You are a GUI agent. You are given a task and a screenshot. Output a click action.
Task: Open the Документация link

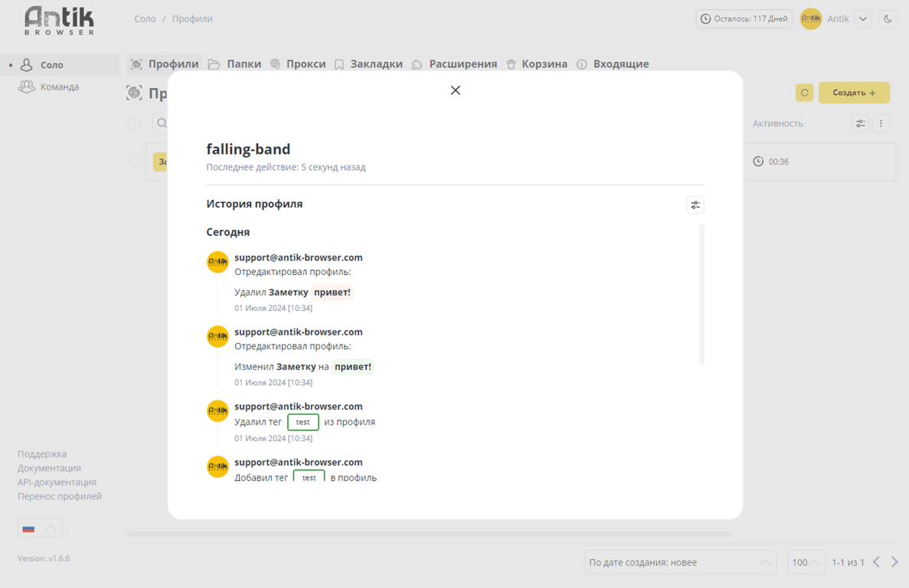49,468
